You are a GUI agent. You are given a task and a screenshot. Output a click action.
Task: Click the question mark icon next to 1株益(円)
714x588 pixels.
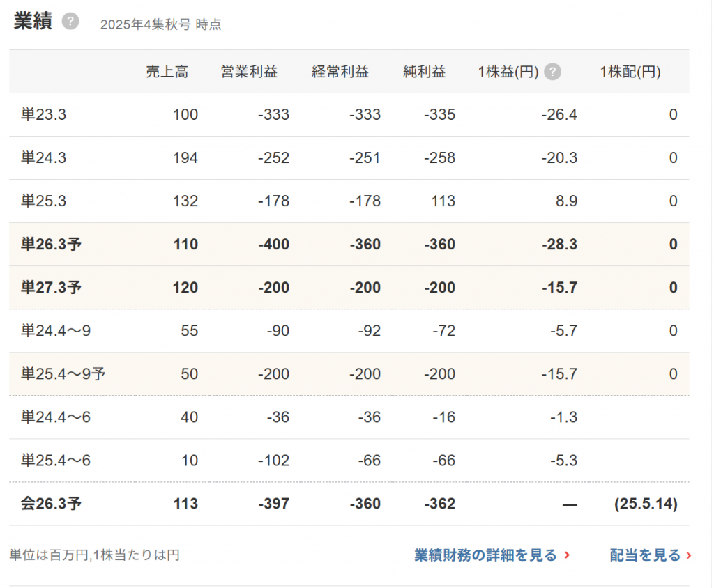552,72
